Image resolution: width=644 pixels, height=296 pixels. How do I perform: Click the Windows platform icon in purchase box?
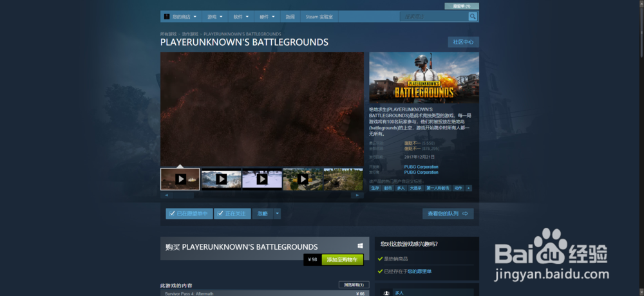click(x=360, y=246)
